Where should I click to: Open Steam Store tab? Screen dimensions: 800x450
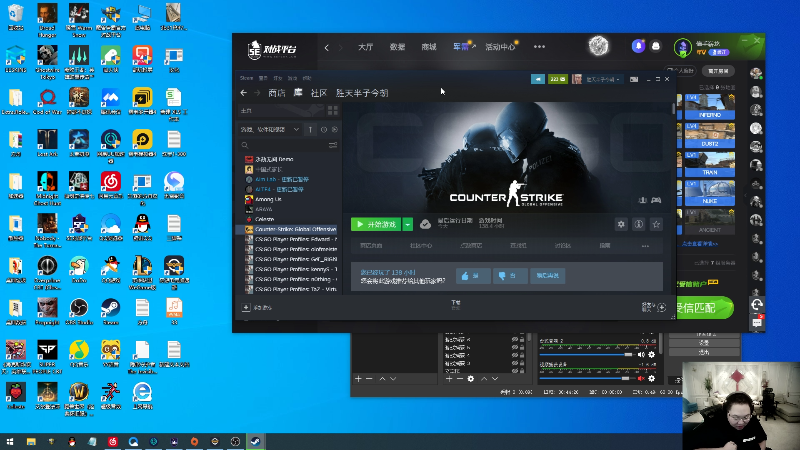277,93
